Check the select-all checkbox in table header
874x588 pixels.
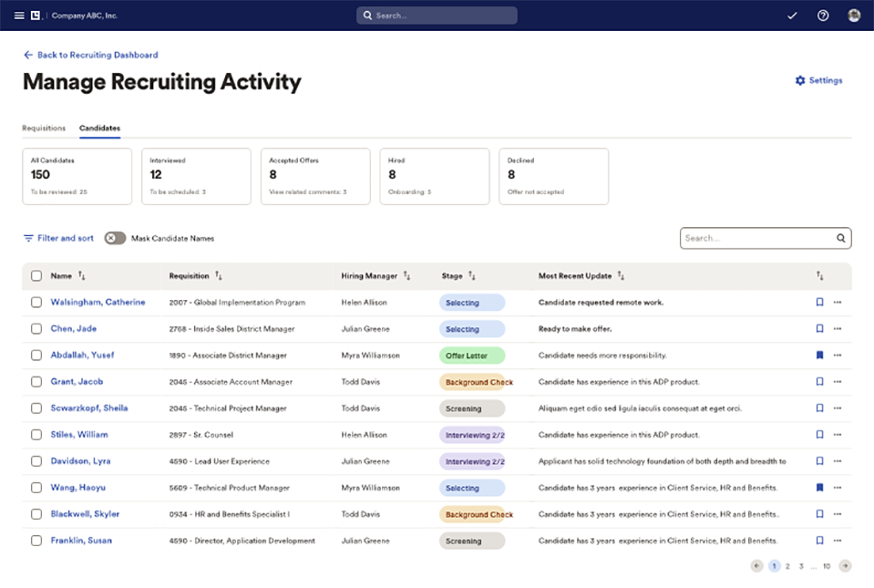pos(36,276)
